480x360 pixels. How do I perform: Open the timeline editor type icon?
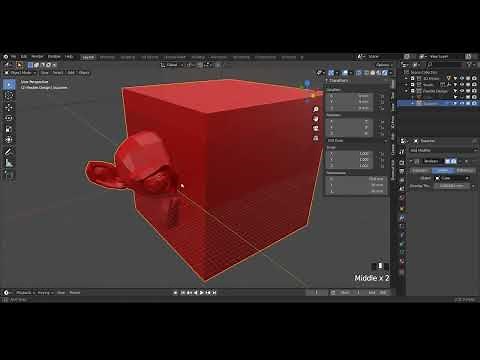(7, 293)
